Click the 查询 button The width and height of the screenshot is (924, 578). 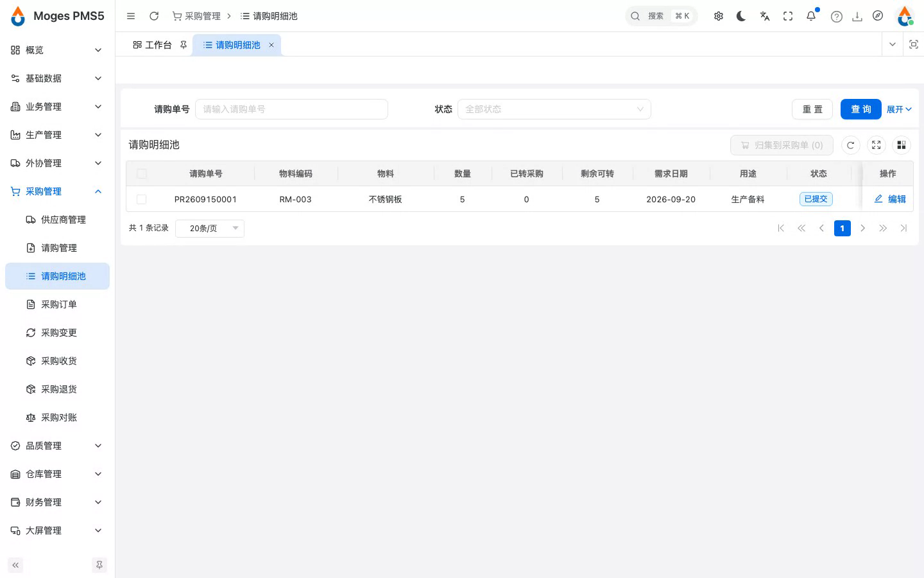coord(861,109)
